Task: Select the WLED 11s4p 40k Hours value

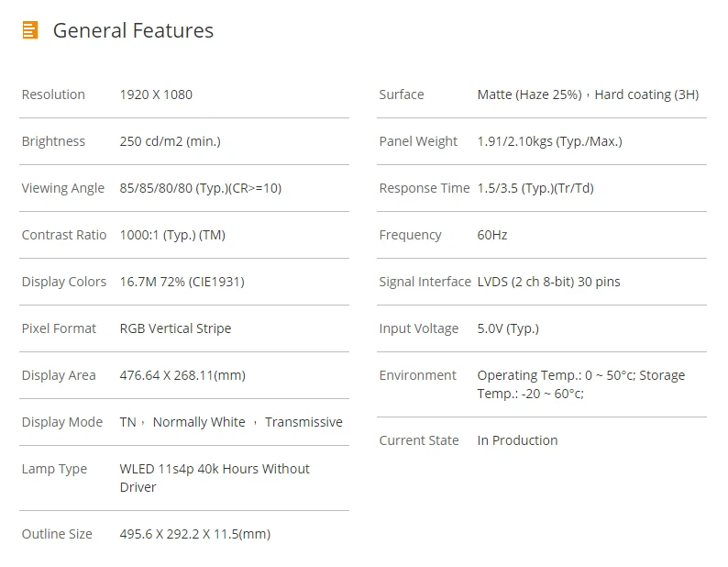Action: coord(215,478)
